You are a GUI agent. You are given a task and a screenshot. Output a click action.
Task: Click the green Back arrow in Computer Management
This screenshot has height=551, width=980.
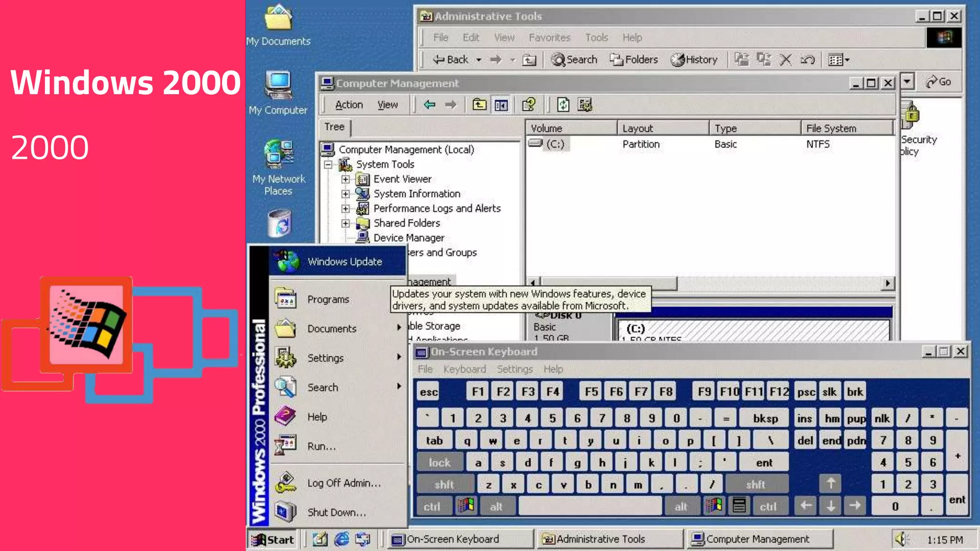point(429,105)
